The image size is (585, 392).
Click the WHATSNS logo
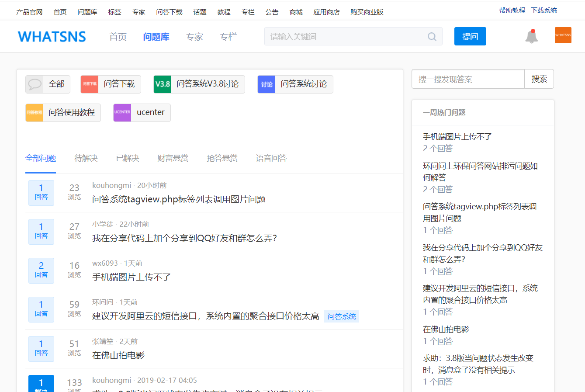click(52, 37)
